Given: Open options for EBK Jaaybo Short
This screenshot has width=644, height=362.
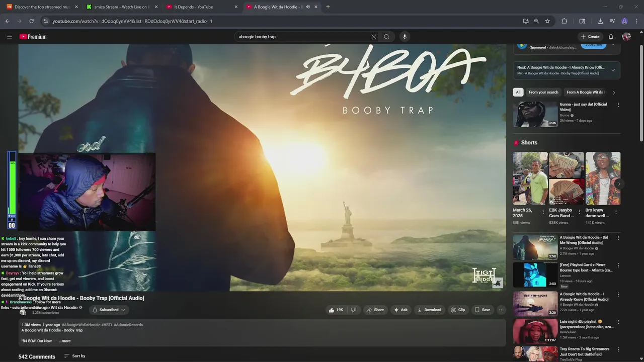Looking at the screenshot, I should pyautogui.click(x=579, y=212).
